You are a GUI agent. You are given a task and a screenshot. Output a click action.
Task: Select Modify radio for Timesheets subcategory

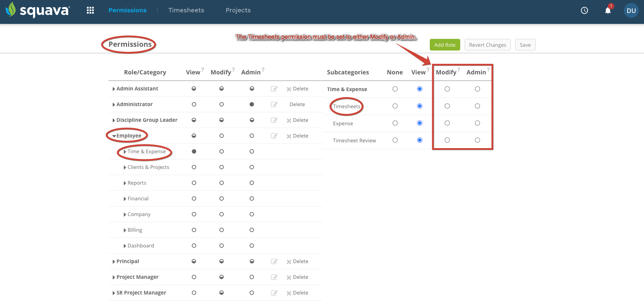click(447, 106)
